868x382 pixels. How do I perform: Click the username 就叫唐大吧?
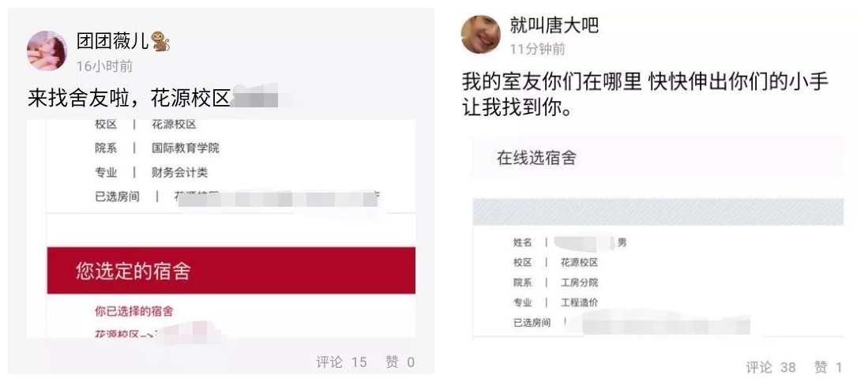[x=554, y=25]
